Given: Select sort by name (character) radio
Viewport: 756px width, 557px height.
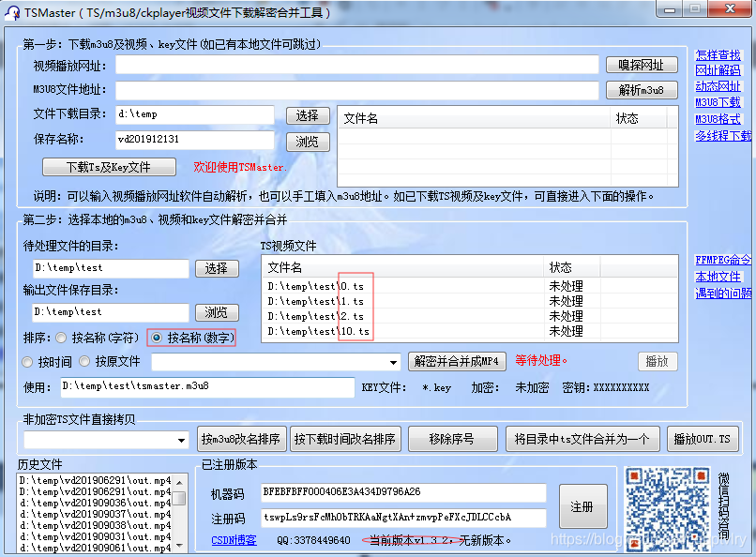Looking at the screenshot, I should pos(61,338).
